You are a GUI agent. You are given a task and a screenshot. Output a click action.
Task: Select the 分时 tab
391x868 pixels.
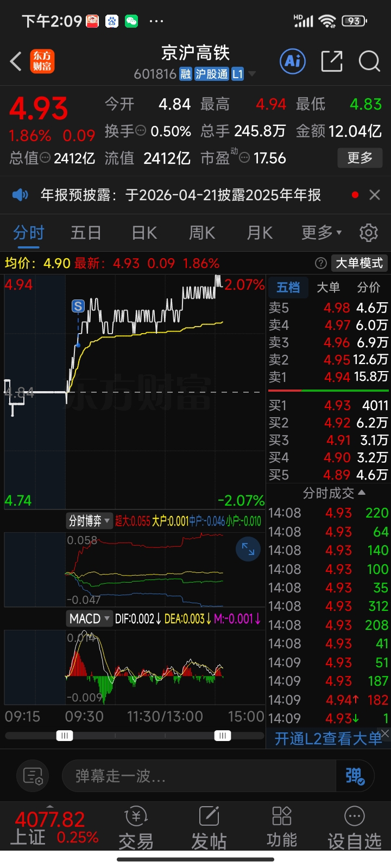coord(28,233)
